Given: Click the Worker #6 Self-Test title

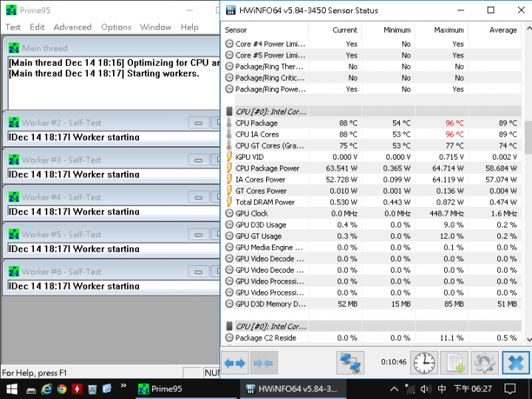Looking at the screenshot, I should tap(61, 272).
